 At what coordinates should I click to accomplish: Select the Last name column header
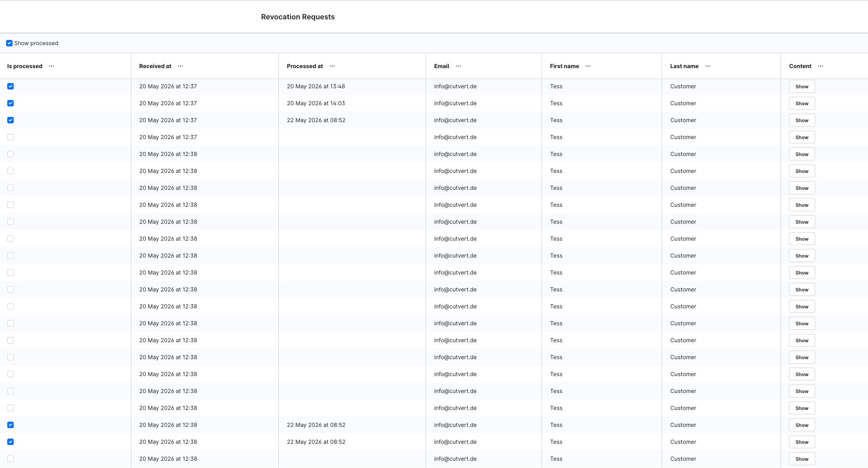[684, 66]
